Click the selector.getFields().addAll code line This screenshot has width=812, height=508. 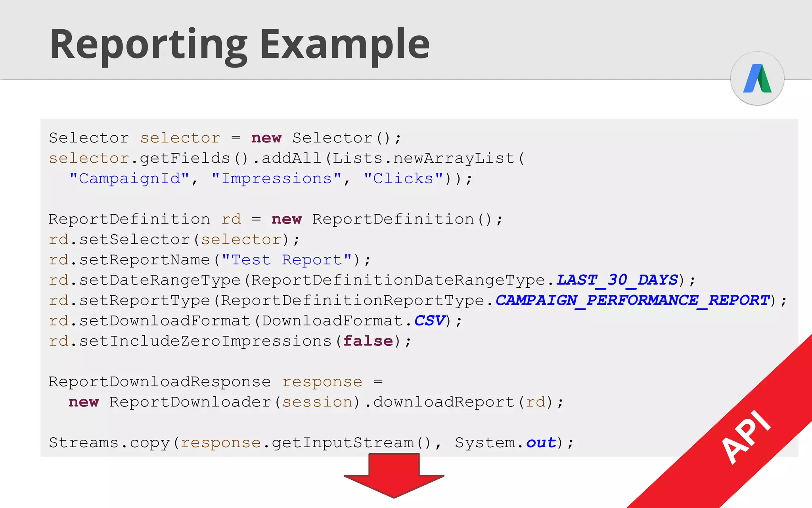[287, 158]
